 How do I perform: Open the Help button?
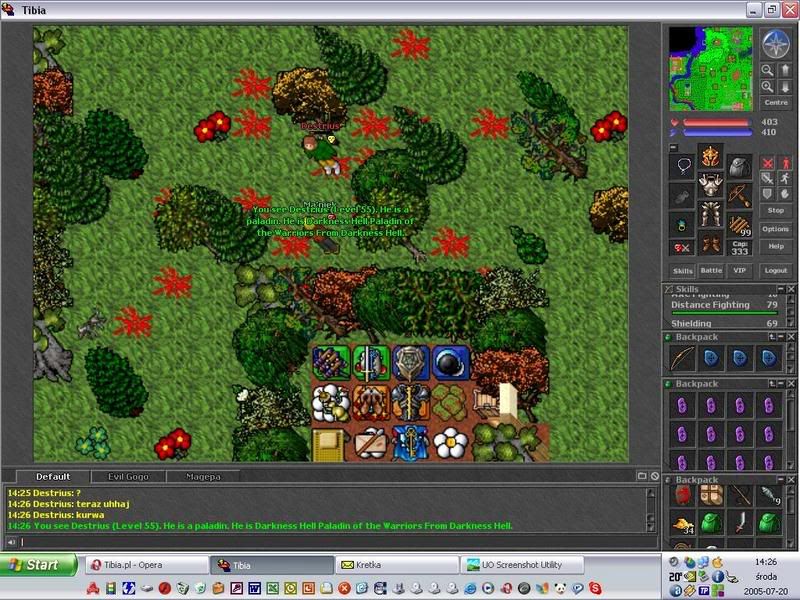776,246
